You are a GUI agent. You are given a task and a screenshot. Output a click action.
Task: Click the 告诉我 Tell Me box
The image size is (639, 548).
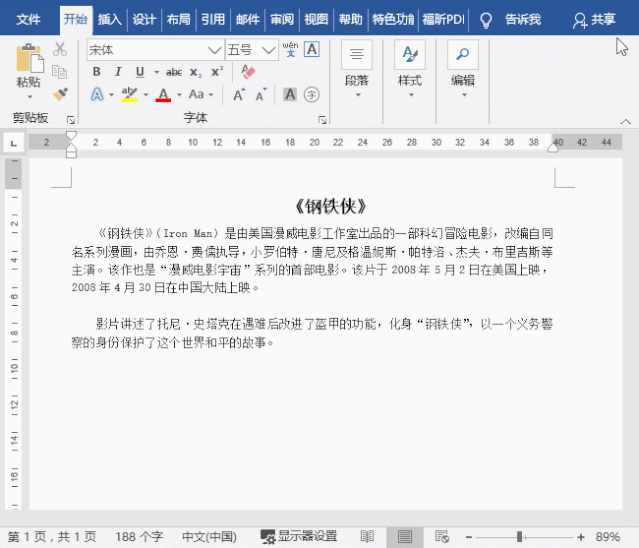coord(522,20)
